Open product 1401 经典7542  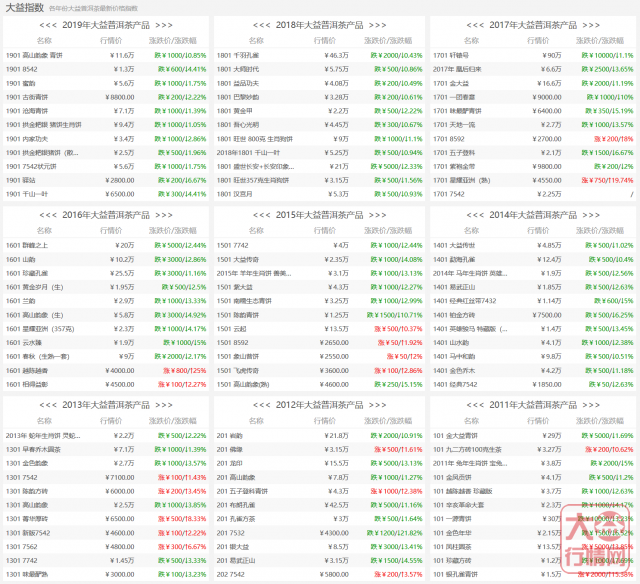coord(455,384)
